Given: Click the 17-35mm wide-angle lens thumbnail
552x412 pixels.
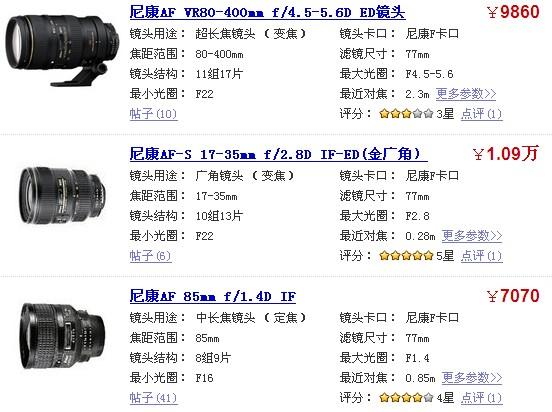Looking at the screenshot, I should point(62,195).
